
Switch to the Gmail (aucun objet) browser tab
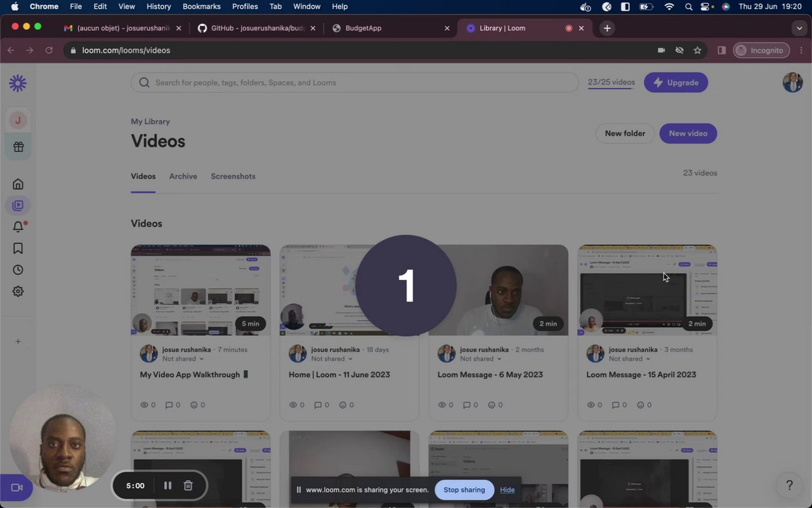coord(123,28)
